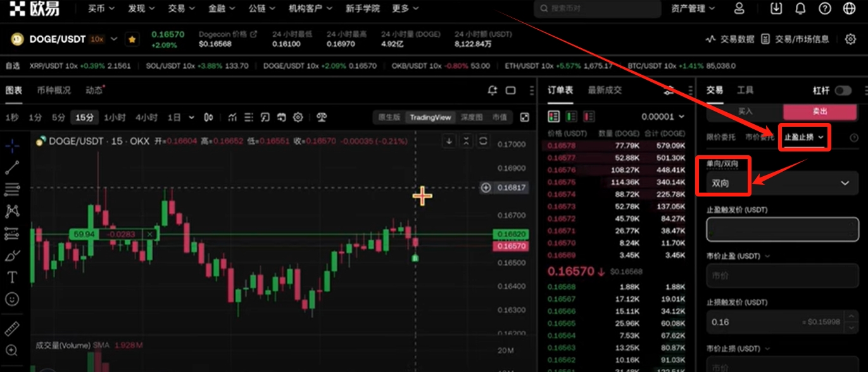Select the text tool in drawing sidebar

tap(11, 277)
